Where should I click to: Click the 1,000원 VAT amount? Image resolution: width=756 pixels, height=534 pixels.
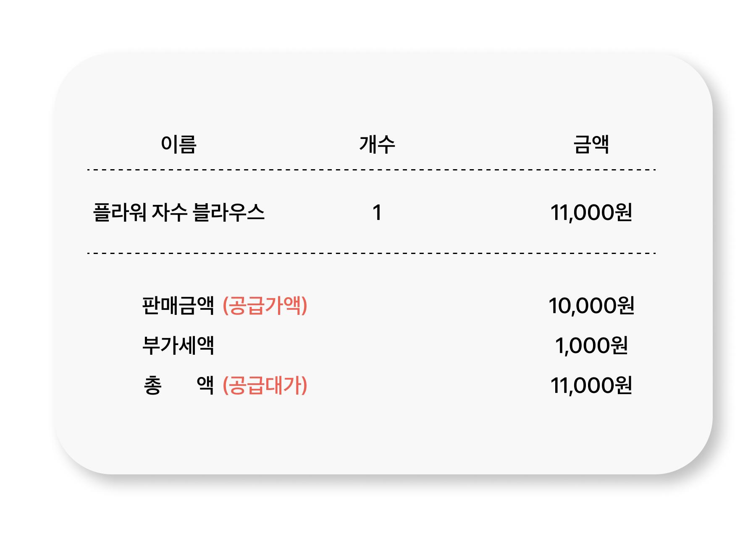(x=591, y=346)
